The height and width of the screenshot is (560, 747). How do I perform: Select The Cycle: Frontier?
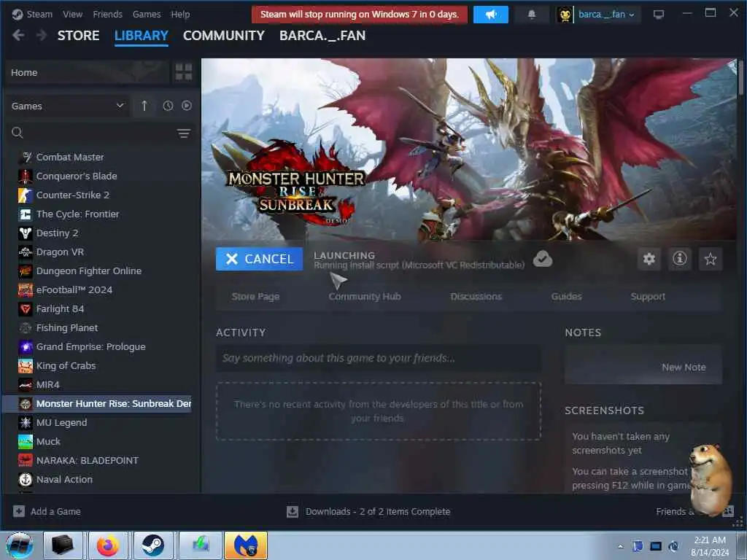[77, 214]
